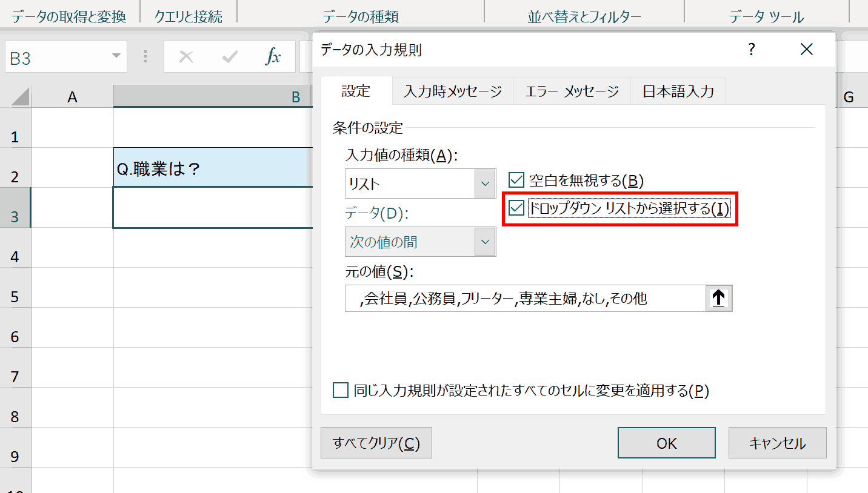This screenshot has height=493, width=868.
Task: Switch to the エラー メッセージ tab
Action: tap(572, 91)
